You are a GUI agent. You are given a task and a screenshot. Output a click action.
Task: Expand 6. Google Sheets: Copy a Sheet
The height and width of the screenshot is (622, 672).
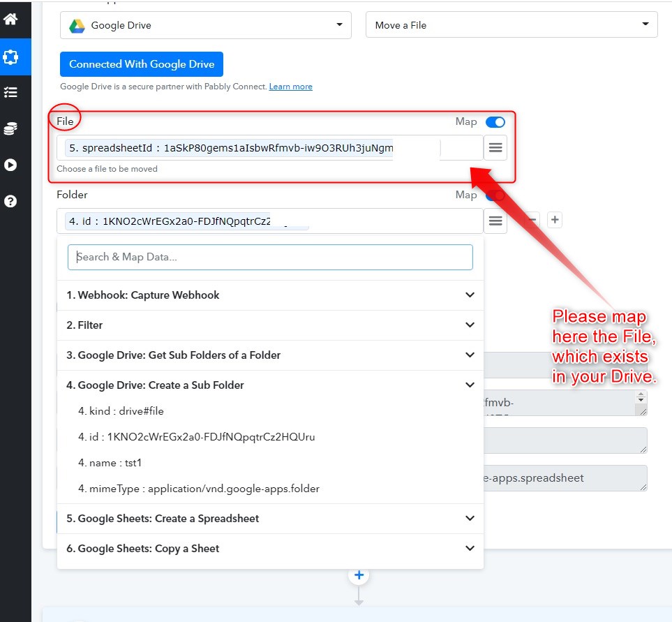pyautogui.click(x=271, y=548)
